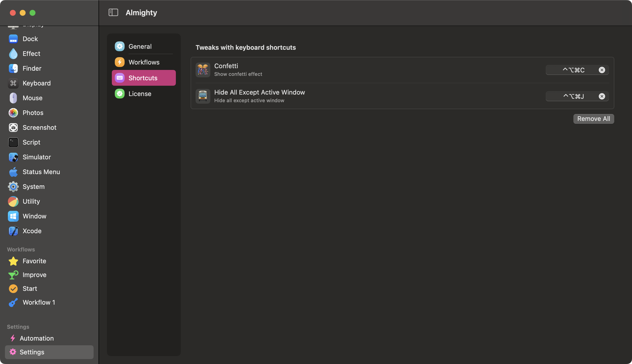Toggle the sidebar with the toolbar icon
The image size is (632, 364).
point(113,12)
